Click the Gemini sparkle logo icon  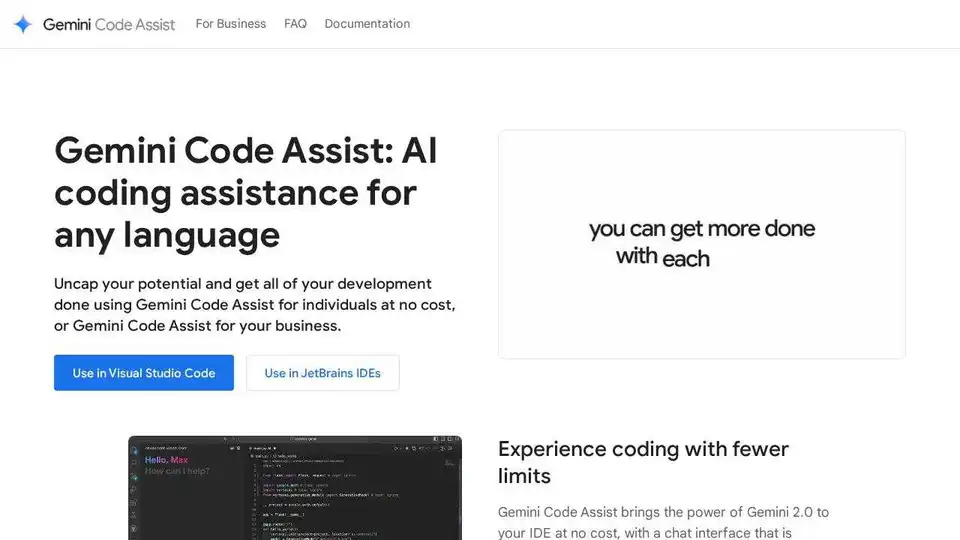coord(23,24)
